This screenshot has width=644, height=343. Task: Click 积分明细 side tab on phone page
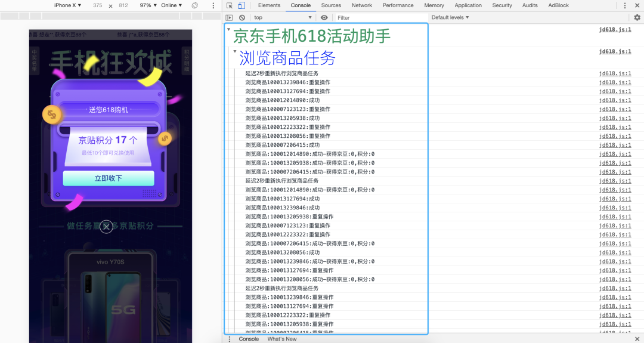click(x=187, y=61)
